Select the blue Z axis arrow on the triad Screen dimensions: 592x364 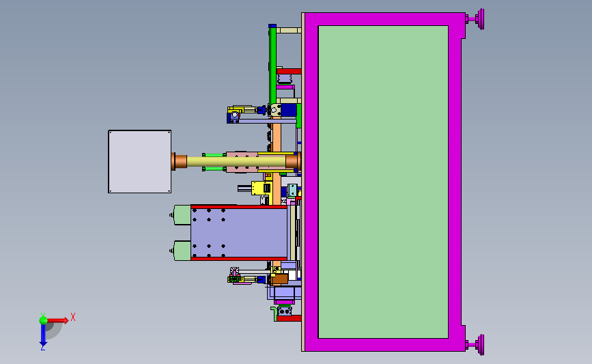(x=43, y=335)
